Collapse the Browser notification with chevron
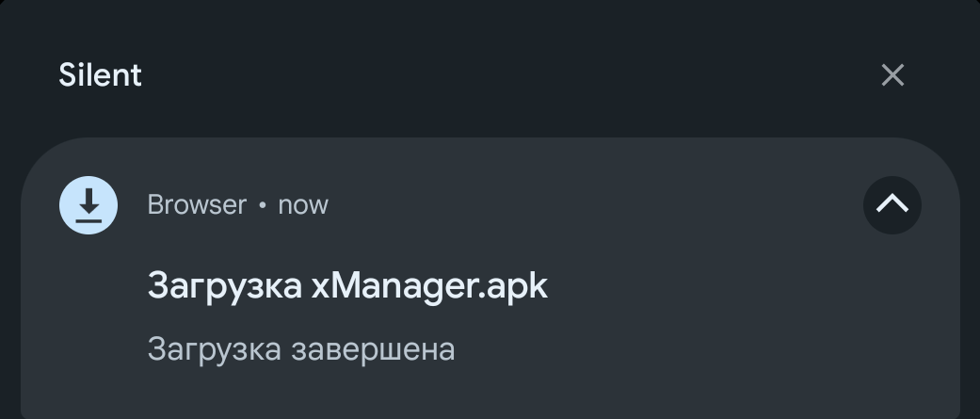Viewport: 980px width, 419px height. [x=892, y=205]
